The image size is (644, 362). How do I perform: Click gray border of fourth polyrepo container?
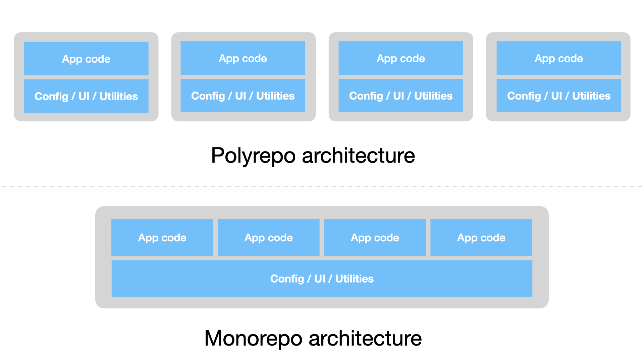tap(626, 77)
